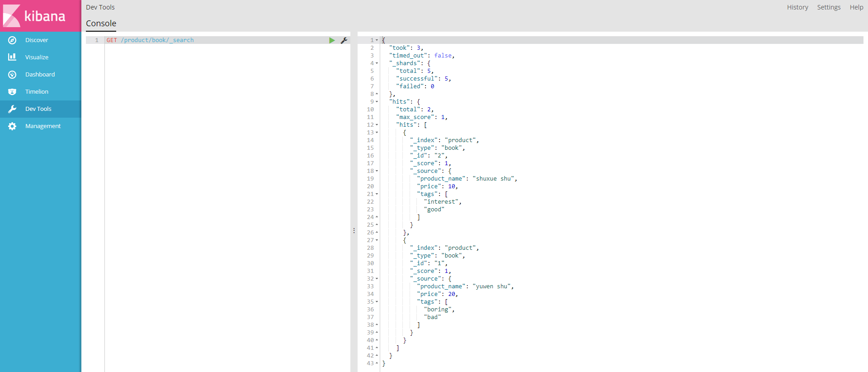Click the pane resizer handle between editors
868x372 pixels.
click(x=354, y=231)
